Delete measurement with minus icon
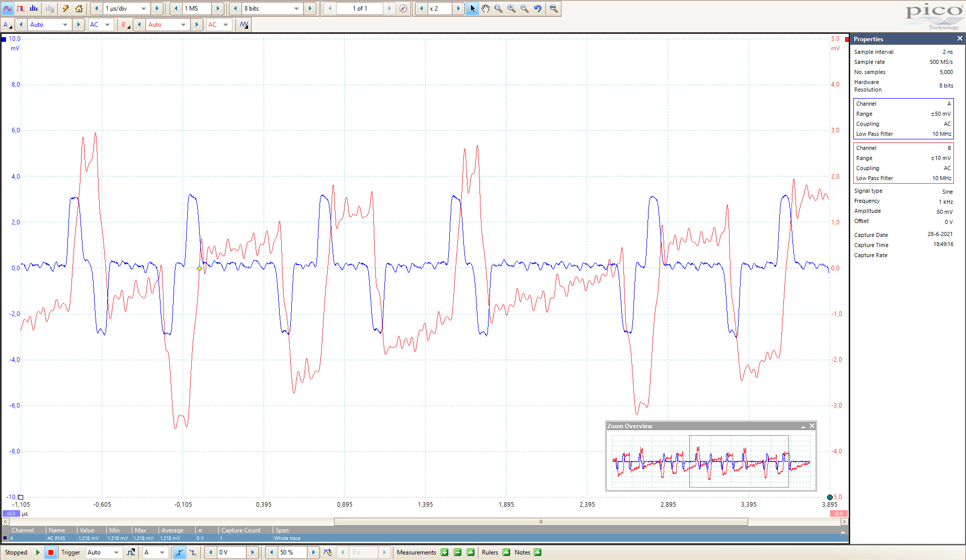966x560 pixels. point(458,552)
